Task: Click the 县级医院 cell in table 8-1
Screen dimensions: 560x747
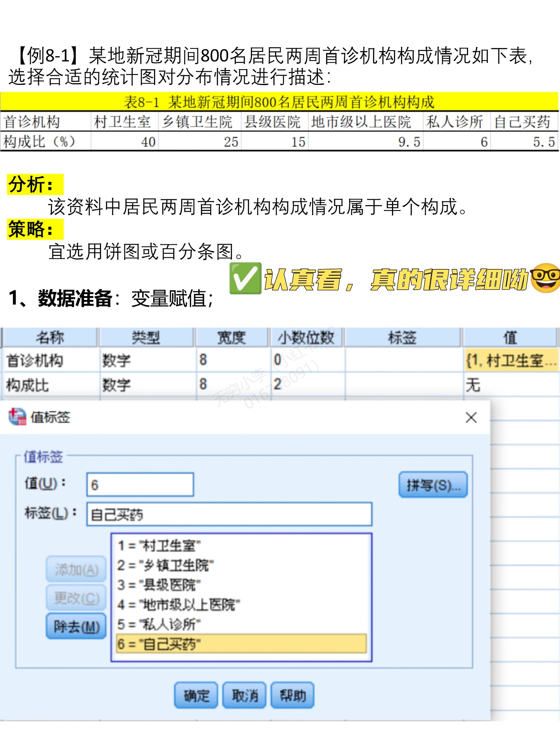Action: click(274, 122)
